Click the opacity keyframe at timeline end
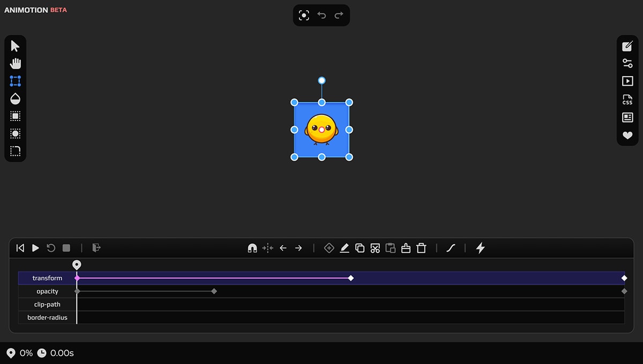Screen dimensions: 643x364 [x=624, y=291]
